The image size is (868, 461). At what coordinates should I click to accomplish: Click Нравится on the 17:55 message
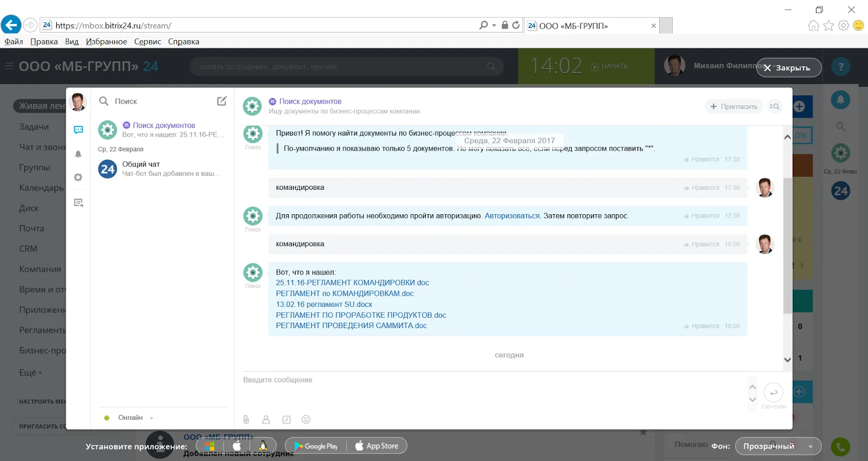pyautogui.click(x=701, y=159)
